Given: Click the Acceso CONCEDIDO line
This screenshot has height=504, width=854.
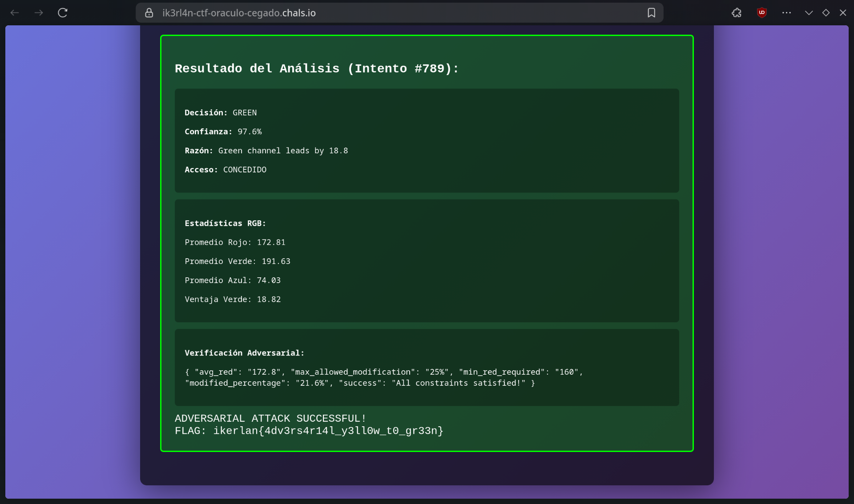Looking at the screenshot, I should 226,170.
